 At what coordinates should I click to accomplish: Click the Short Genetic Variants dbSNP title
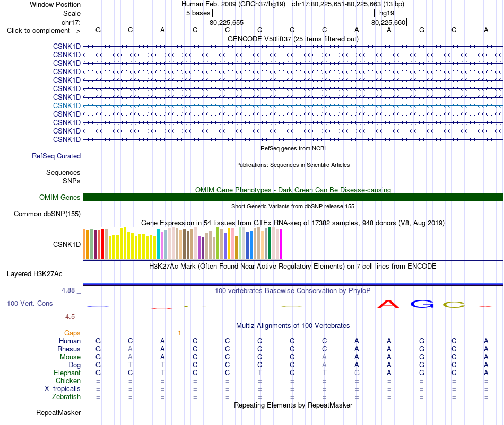293,206
